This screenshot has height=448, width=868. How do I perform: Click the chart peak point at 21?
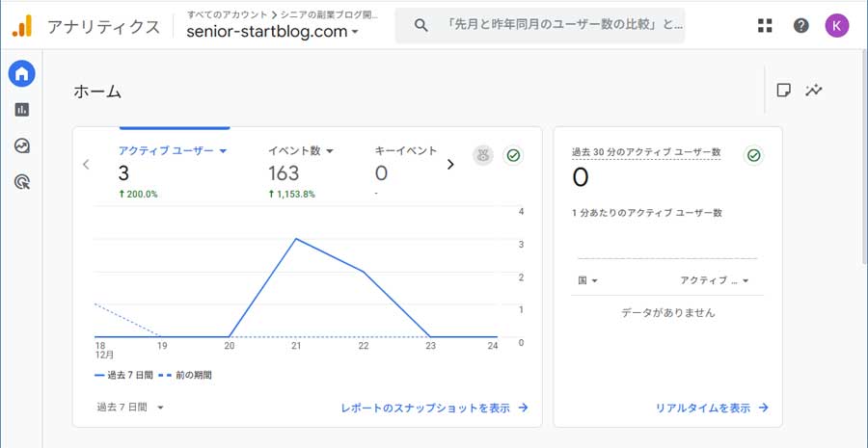pyautogui.click(x=296, y=239)
